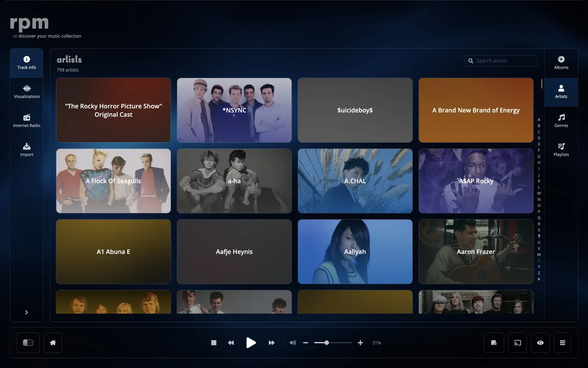Jump to letter T in alphabet index

(539, 236)
